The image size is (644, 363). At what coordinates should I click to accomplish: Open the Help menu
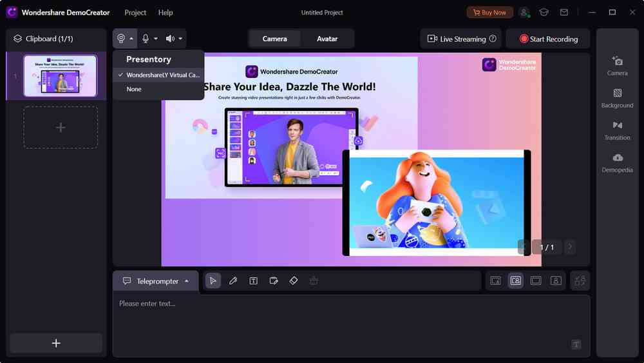(x=166, y=12)
